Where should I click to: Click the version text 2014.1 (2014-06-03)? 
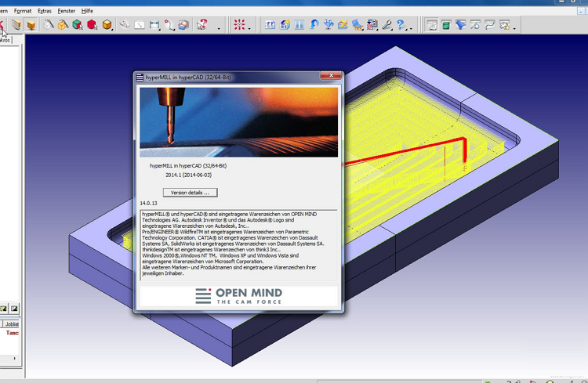189,175
